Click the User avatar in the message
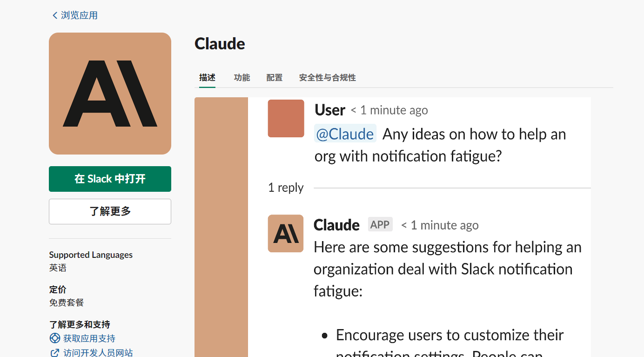Image resolution: width=644 pixels, height=357 pixels. pyautogui.click(x=286, y=119)
